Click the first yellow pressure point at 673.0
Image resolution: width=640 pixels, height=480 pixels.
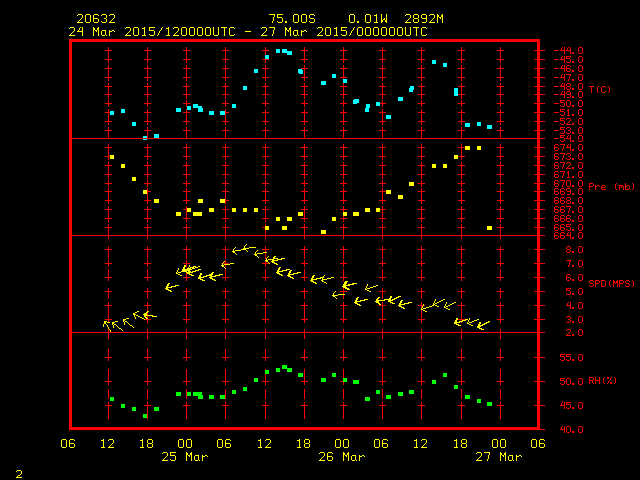[x=112, y=157]
